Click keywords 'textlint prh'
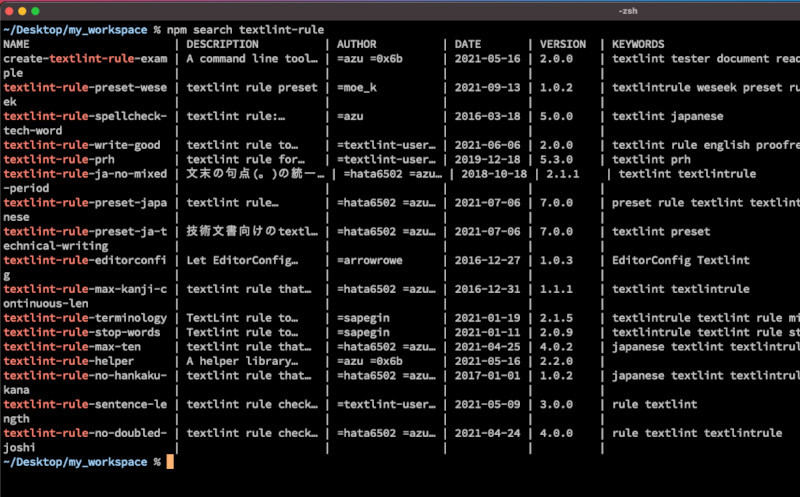This screenshot has width=800, height=497. (651, 159)
